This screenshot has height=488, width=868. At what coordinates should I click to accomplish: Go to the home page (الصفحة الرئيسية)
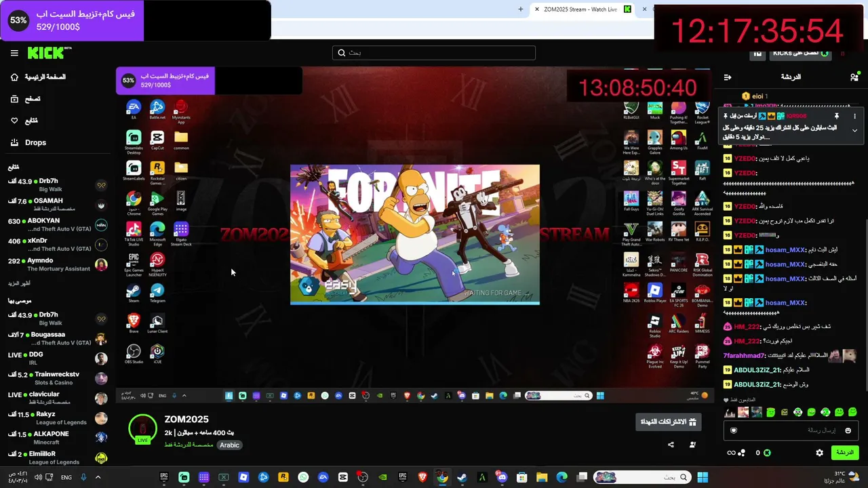[38, 77]
